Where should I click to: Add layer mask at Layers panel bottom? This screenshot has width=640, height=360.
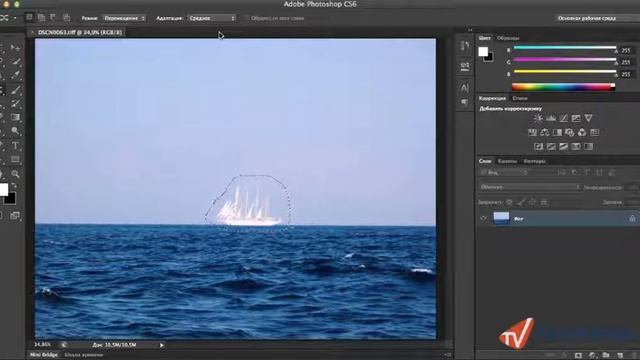[x=578, y=356]
